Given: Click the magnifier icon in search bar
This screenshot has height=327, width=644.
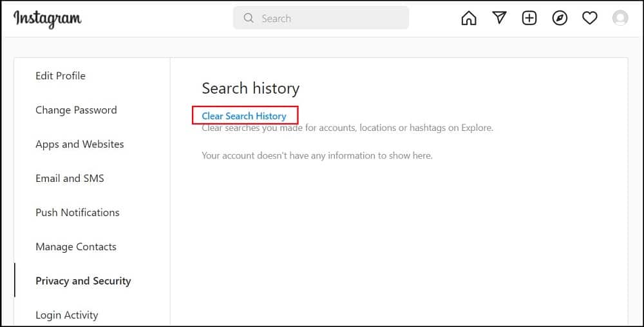Looking at the screenshot, I should point(249,18).
